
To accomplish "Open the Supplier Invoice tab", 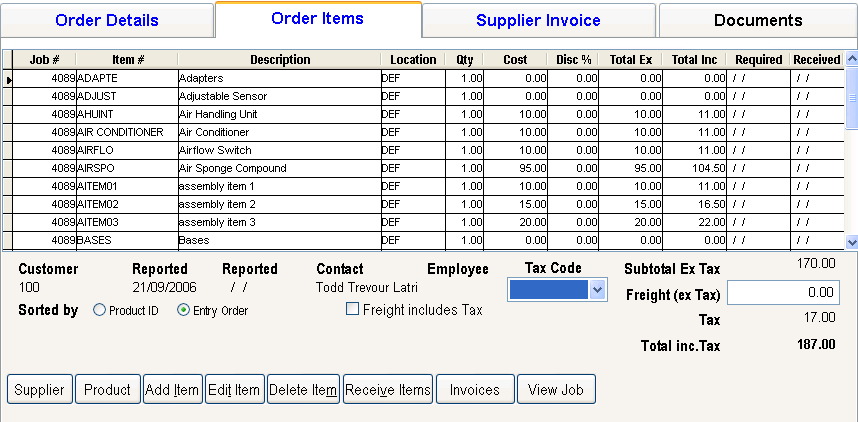I will [x=538, y=20].
